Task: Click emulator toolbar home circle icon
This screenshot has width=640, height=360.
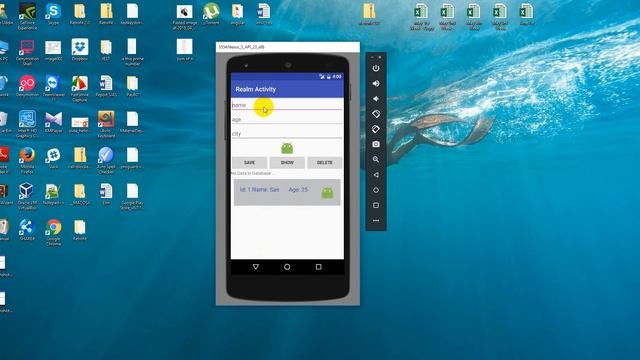Action: pyautogui.click(x=376, y=190)
